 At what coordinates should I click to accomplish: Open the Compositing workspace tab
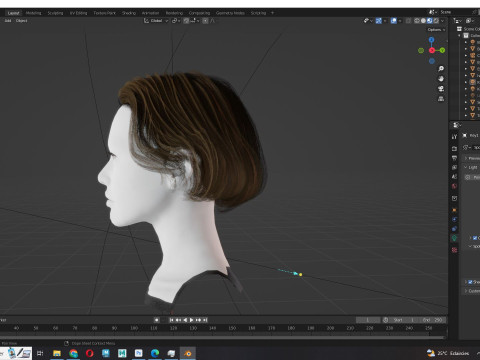199,13
